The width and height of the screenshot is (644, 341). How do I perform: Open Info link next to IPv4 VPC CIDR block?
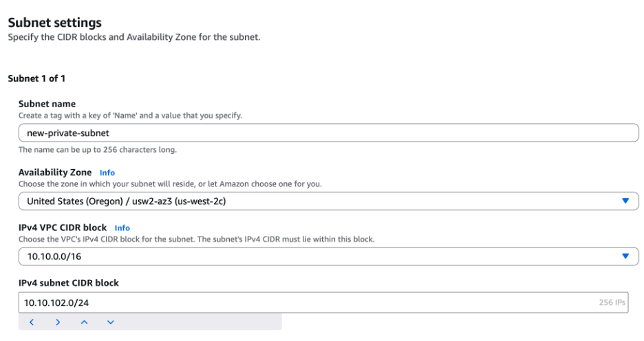(x=122, y=228)
